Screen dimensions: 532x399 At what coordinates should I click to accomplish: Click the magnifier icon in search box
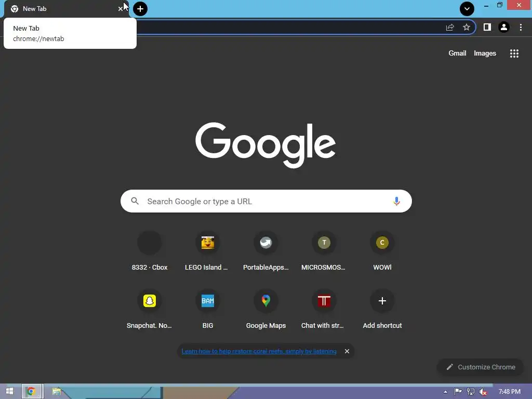[x=135, y=201]
